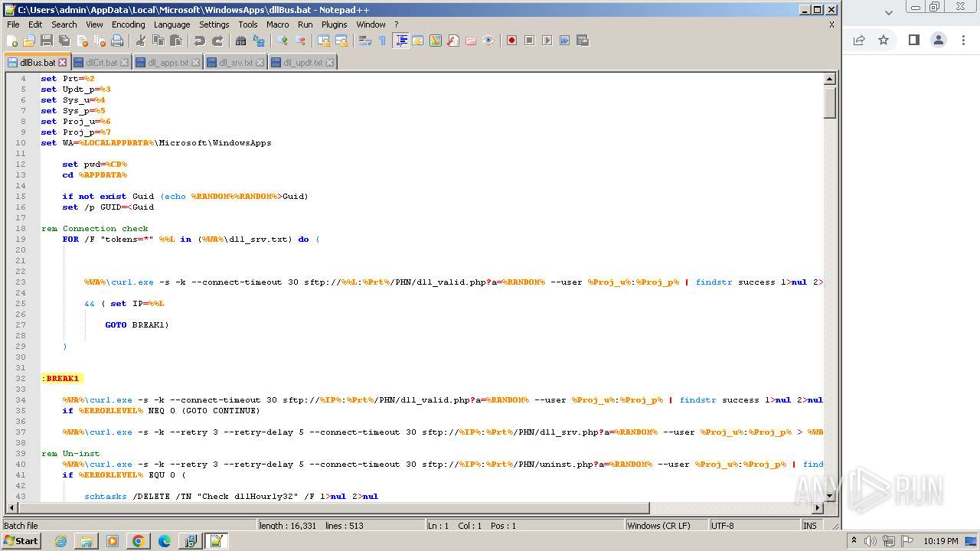The height and width of the screenshot is (551, 980).
Task: Open the File menu
Action: [13, 24]
